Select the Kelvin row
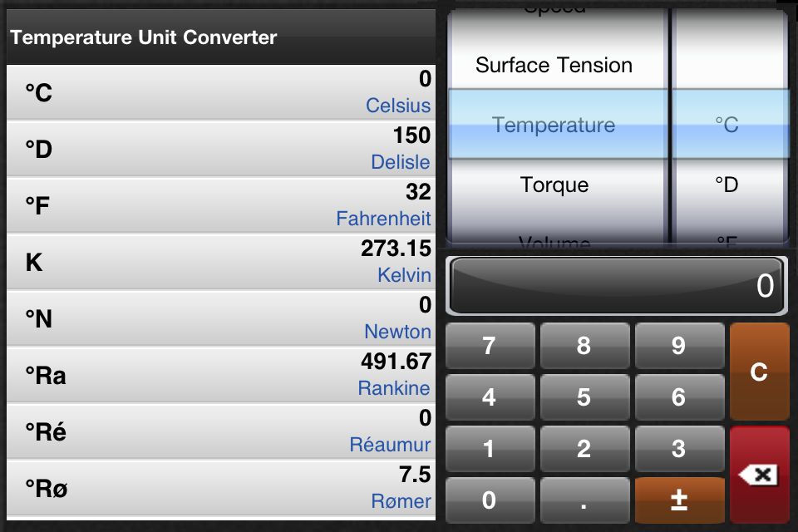 pyautogui.click(x=221, y=262)
